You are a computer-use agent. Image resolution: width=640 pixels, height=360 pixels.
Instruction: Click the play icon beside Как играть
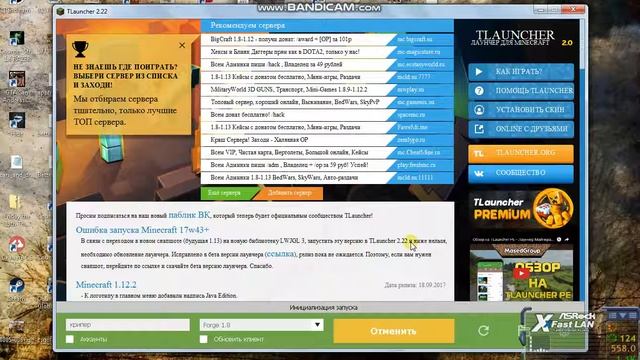pos(479,72)
